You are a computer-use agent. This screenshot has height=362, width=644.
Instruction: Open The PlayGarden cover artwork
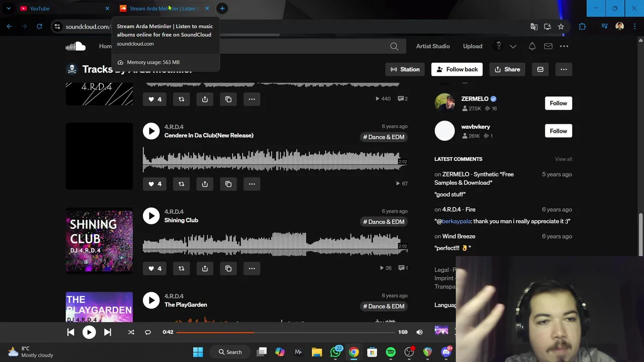point(99,307)
